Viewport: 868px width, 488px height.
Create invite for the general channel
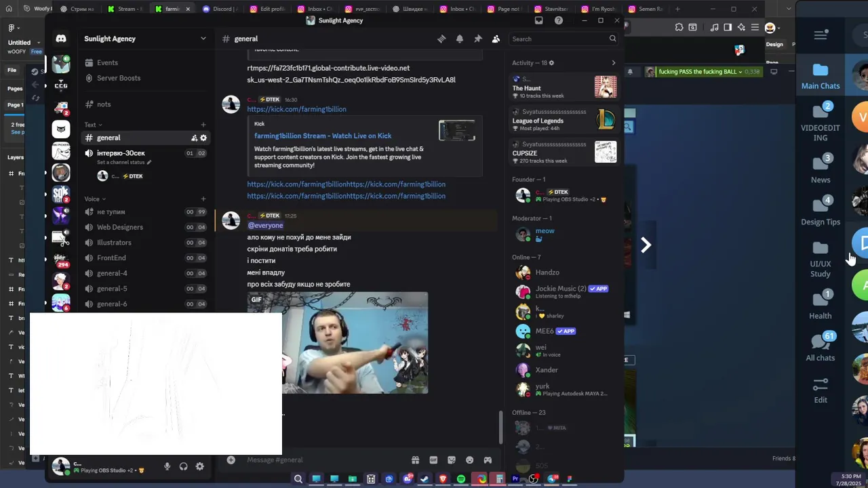pyautogui.click(x=194, y=138)
